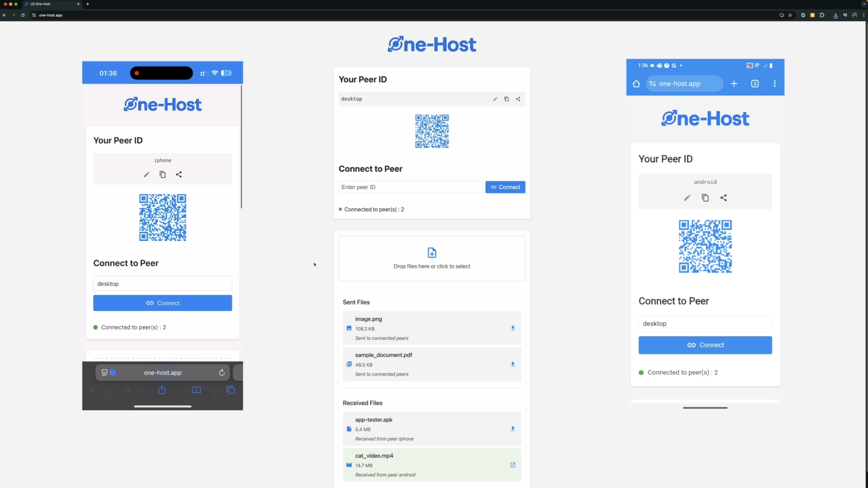Download app-tester.apk received file
Viewport: 868px width, 488px height.
point(513,429)
